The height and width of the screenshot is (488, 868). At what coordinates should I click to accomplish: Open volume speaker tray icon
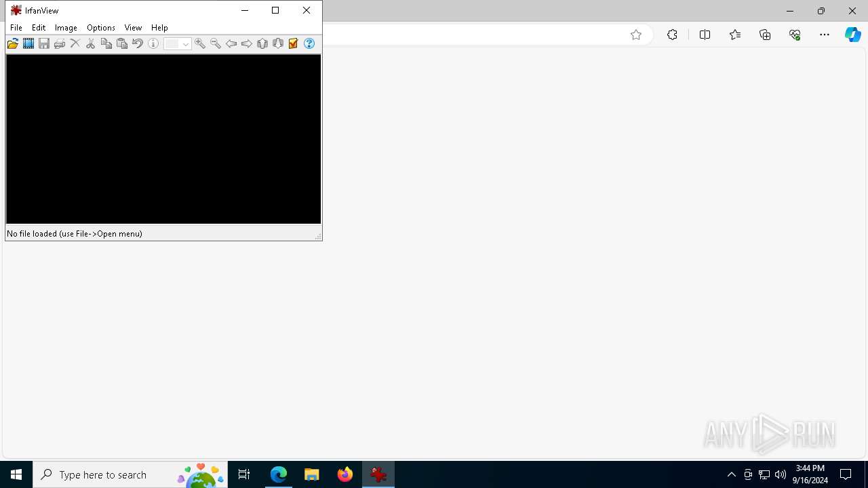[781, 474]
